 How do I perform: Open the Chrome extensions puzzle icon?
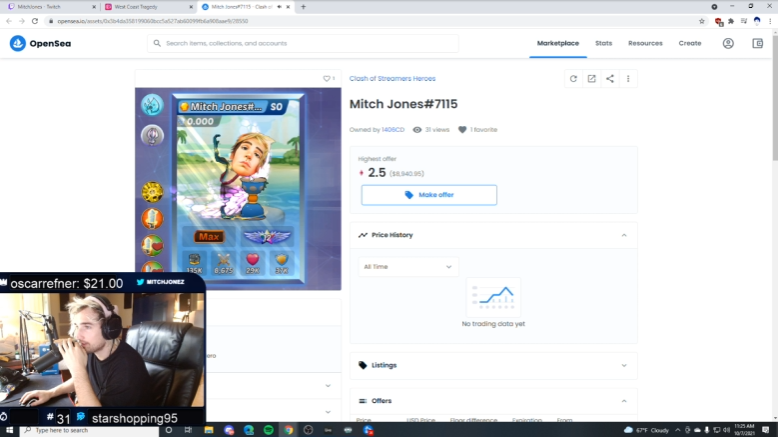pos(731,21)
